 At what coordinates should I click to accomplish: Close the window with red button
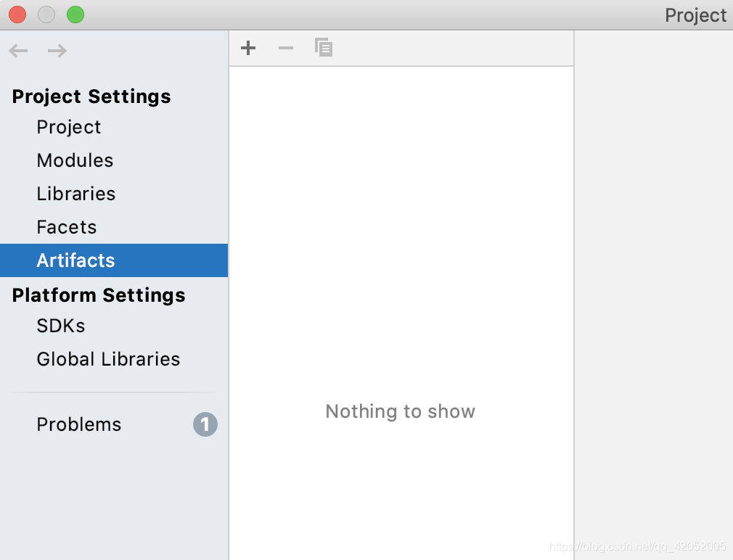(x=17, y=15)
